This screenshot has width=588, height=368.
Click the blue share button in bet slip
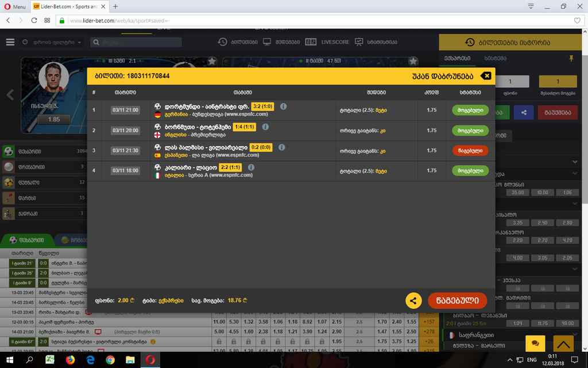tap(524, 112)
